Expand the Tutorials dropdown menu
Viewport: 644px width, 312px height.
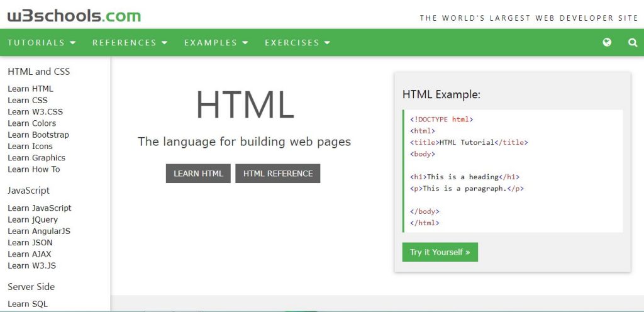(x=42, y=43)
